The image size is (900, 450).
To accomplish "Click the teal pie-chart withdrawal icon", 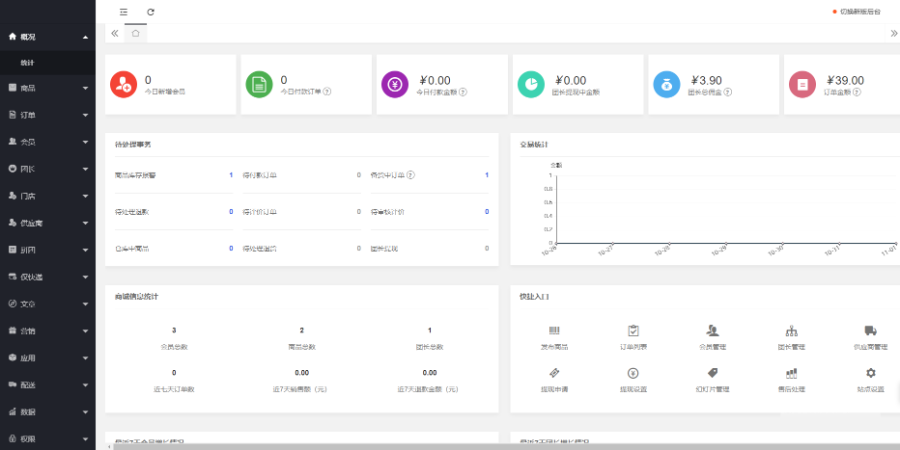I will pyautogui.click(x=531, y=85).
